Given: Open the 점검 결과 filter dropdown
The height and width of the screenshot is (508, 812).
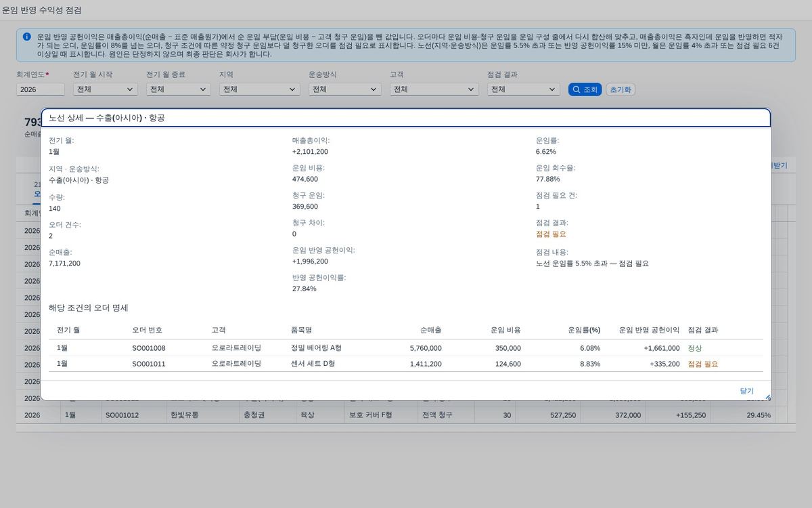Looking at the screenshot, I should pos(524,89).
